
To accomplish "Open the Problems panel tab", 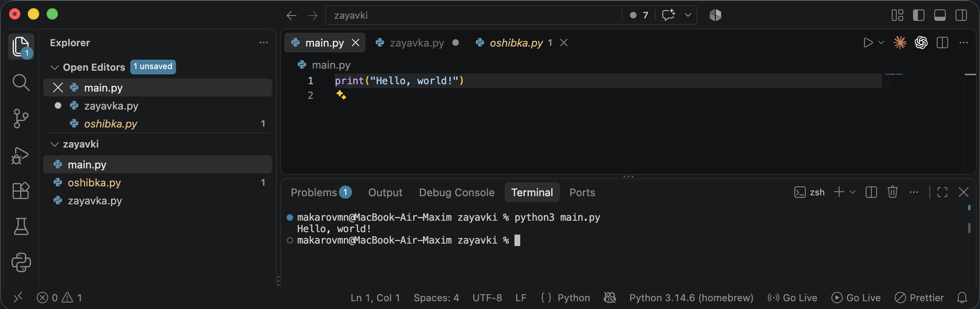I will click(x=321, y=192).
